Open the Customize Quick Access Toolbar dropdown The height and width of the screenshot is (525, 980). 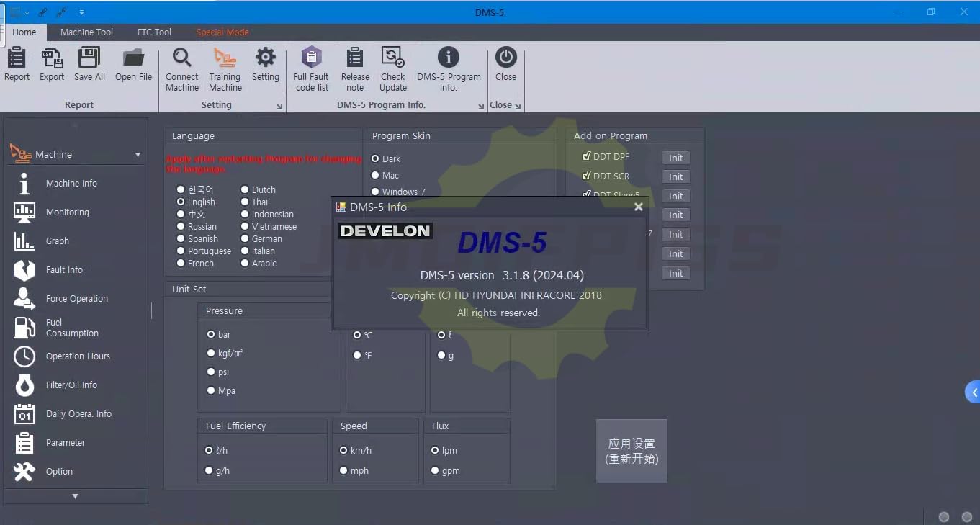[x=81, y=12]
